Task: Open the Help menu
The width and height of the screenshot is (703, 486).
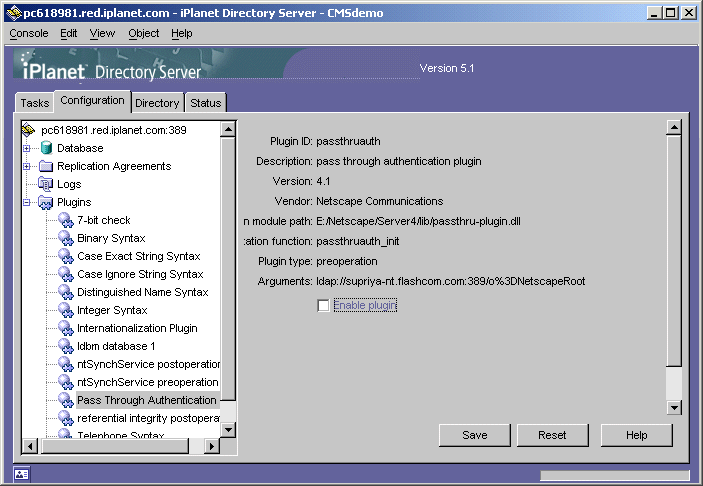Action: [182, 33]
